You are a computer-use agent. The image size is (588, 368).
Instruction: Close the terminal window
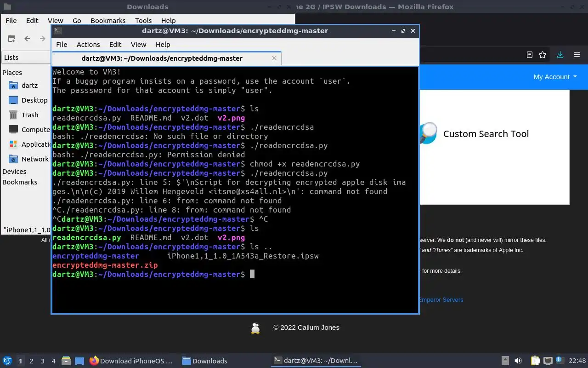click(x=413, y=31)
